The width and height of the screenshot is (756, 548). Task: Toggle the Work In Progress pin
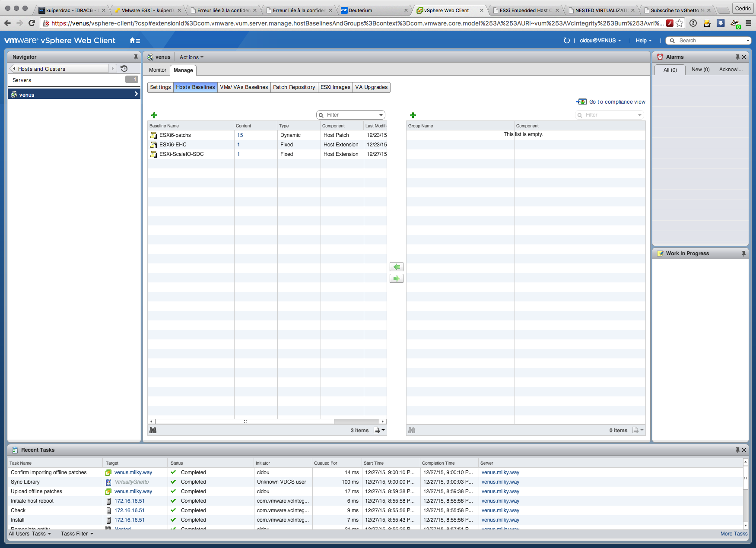tap(743, 253)
